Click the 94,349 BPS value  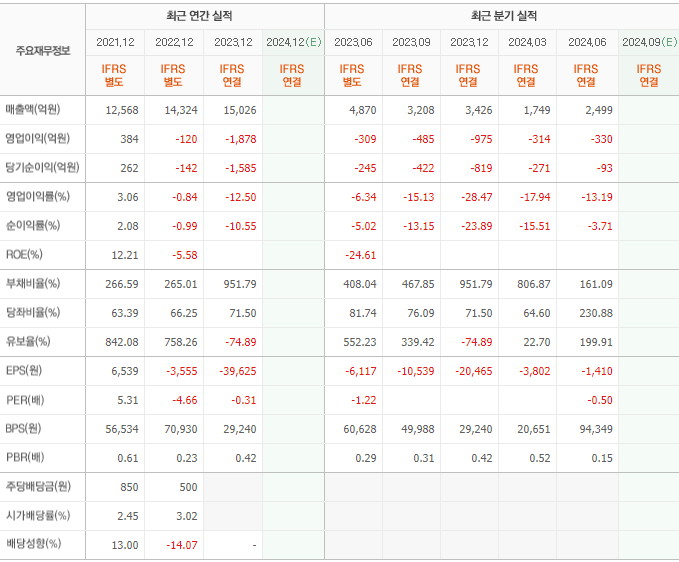[x=596, y=430]
